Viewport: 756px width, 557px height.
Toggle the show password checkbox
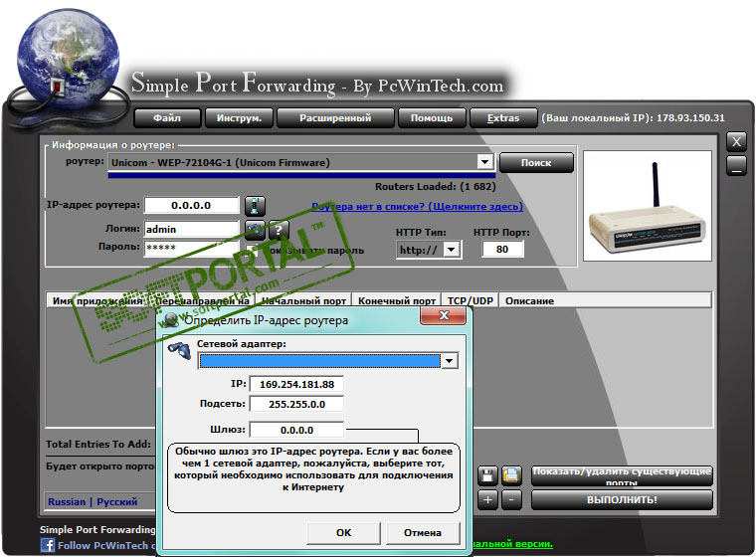click(251, 251)
